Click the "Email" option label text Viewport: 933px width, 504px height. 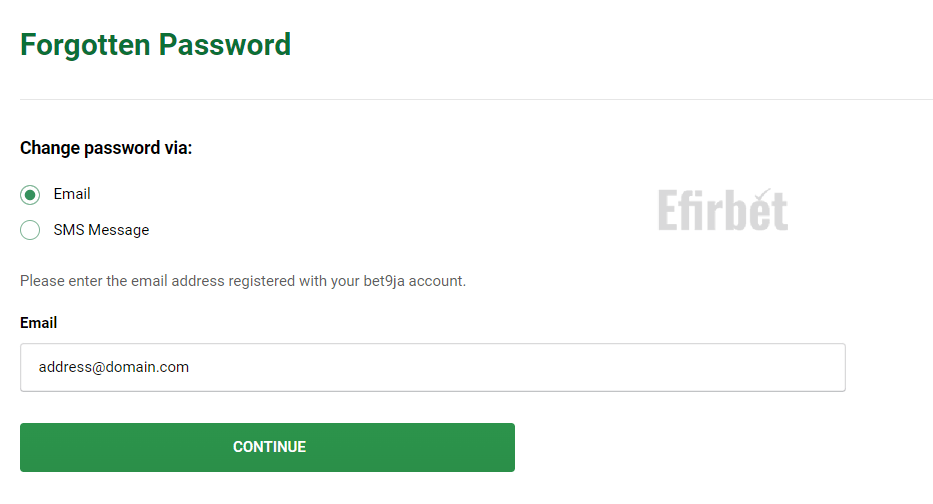[72, 194]
